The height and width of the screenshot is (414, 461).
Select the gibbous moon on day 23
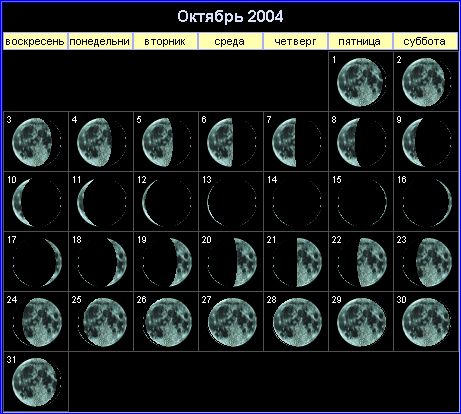(427, 262)
